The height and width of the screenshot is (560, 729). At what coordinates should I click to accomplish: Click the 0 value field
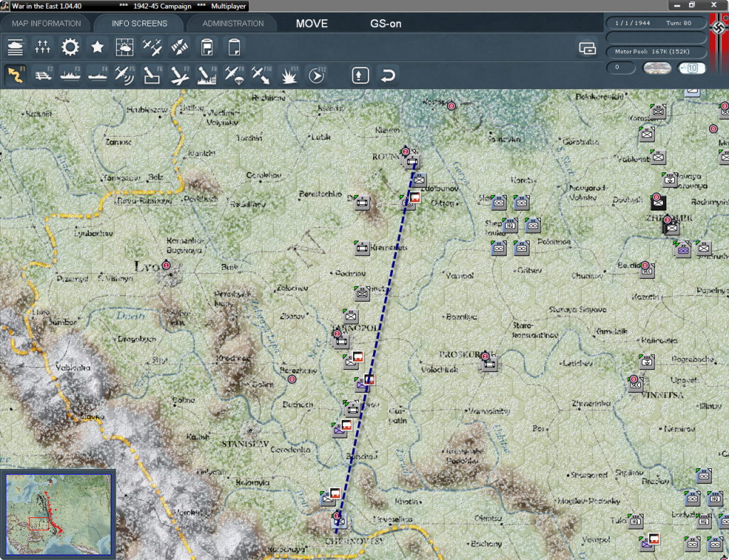tap(621, 68)
